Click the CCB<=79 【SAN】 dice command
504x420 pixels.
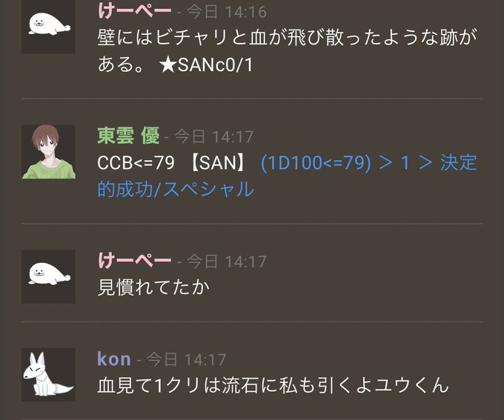[172, 163]
